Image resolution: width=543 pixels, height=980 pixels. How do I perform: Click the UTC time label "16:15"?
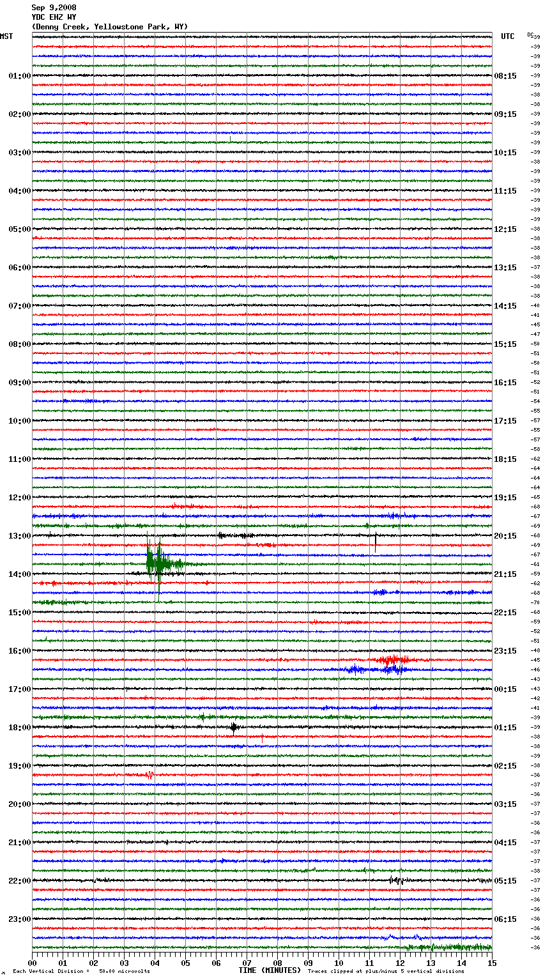tap(505, 383)
